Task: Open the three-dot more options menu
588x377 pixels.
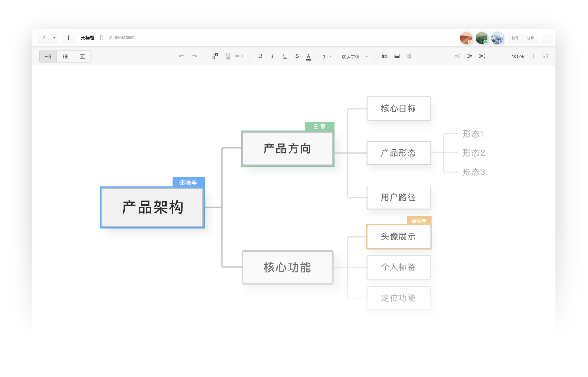Action: 547,38
